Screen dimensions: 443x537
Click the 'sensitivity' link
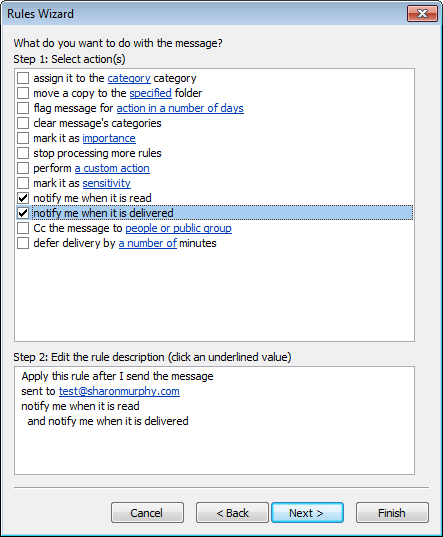coord(106,183)
